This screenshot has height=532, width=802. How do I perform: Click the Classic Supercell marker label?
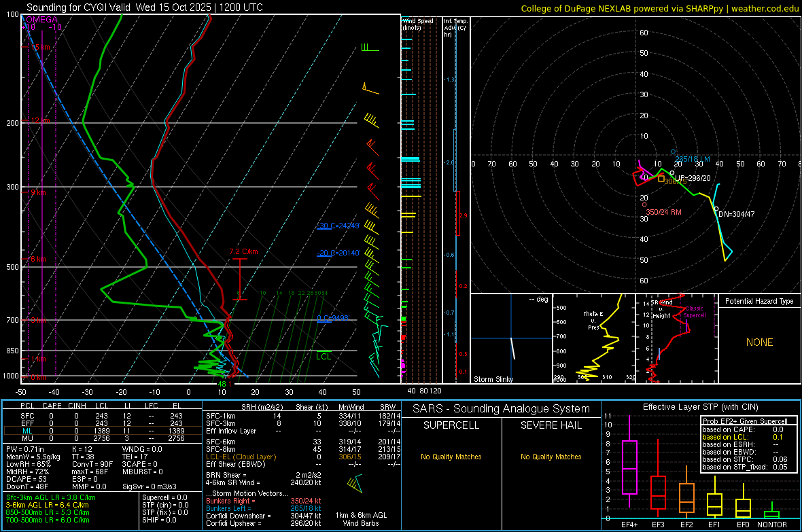[x=695, y=312]
